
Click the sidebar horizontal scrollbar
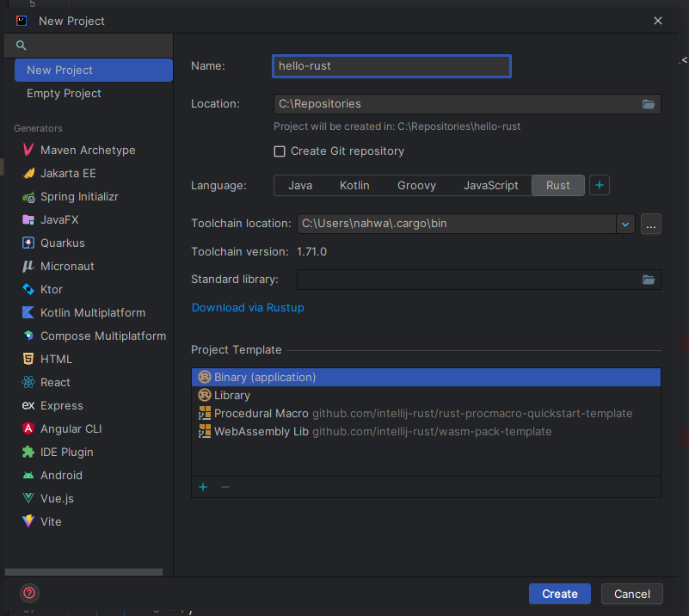(83, 572)
